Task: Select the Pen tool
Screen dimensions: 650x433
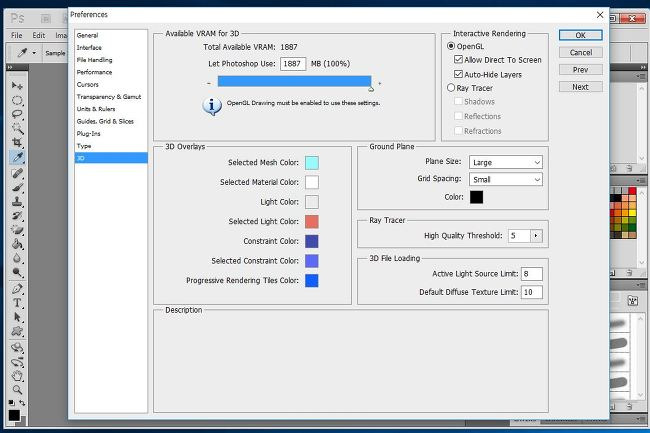Action: click(17, 288)
